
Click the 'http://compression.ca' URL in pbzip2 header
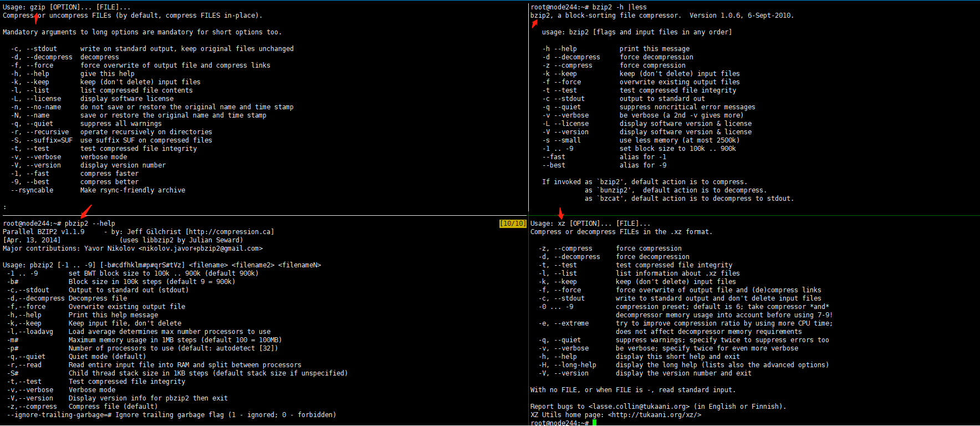[229, 232]
